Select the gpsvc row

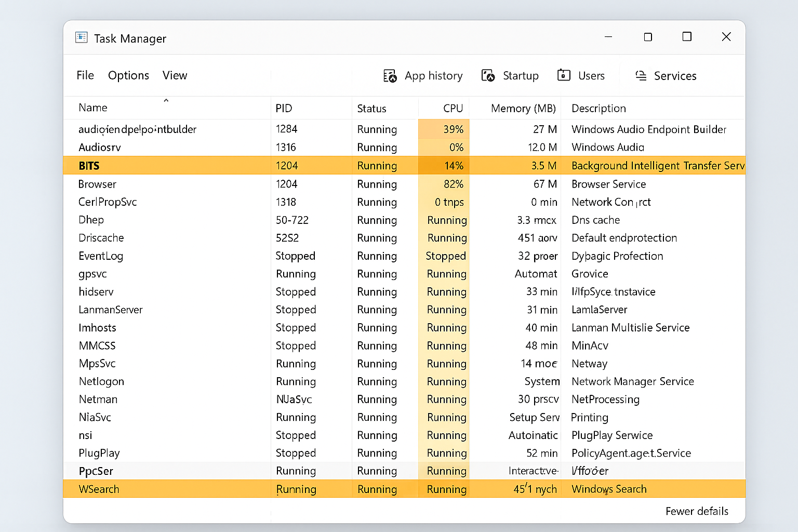(x=404, y=274)
